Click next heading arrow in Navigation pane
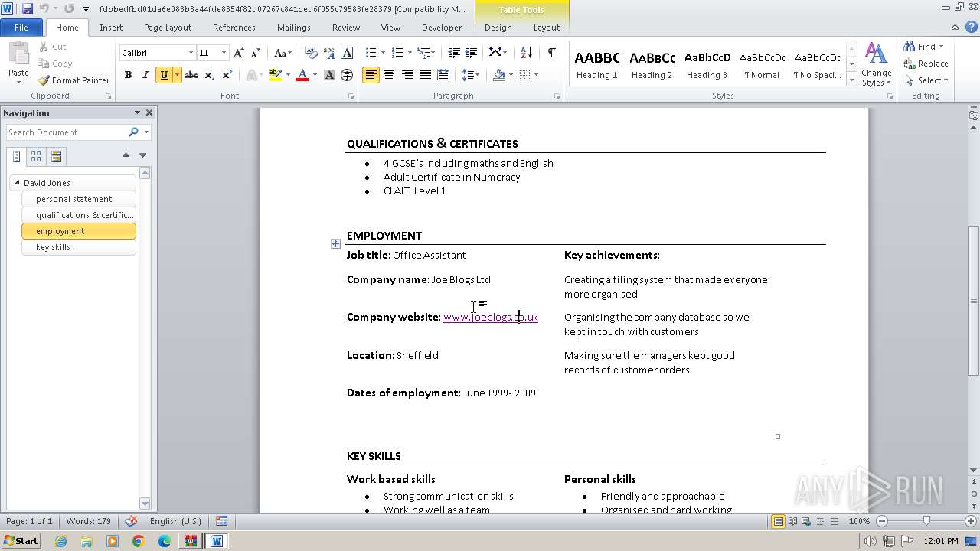 pos(142,155)
